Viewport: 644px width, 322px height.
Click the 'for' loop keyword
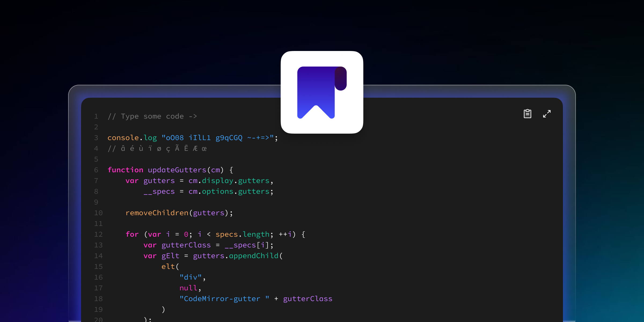[132, 235]
